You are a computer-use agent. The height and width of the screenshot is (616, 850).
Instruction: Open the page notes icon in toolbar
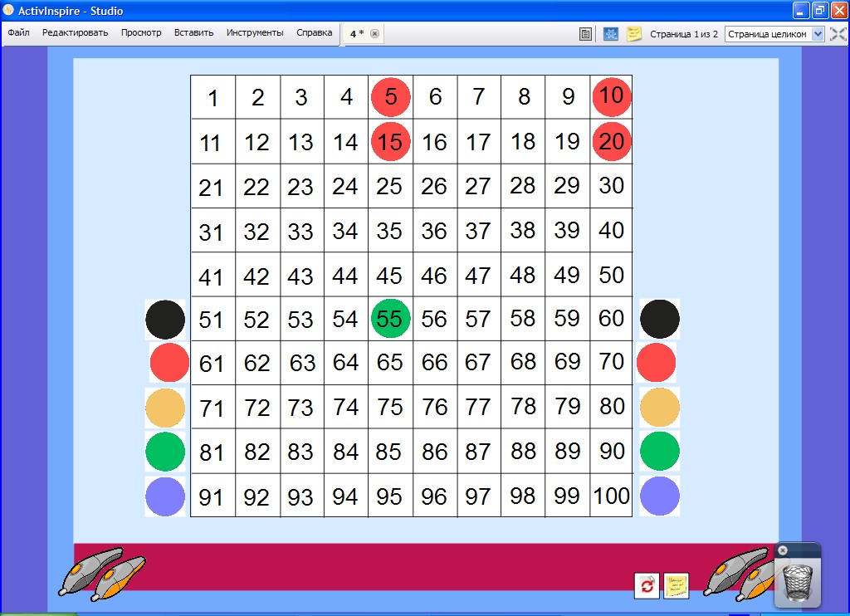tap(634, 34)
